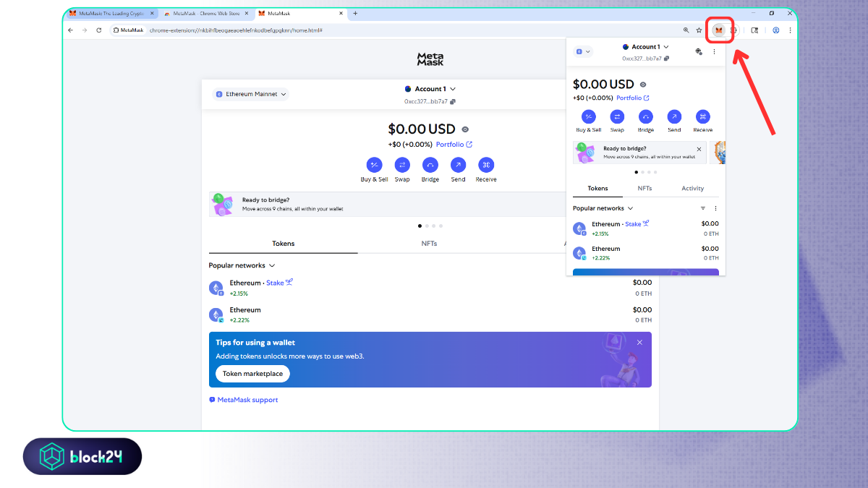Viewport: 868px width, 488px height.
Task: Open Chrome extensions puzzle icon
Action: (x=733, y=30)
